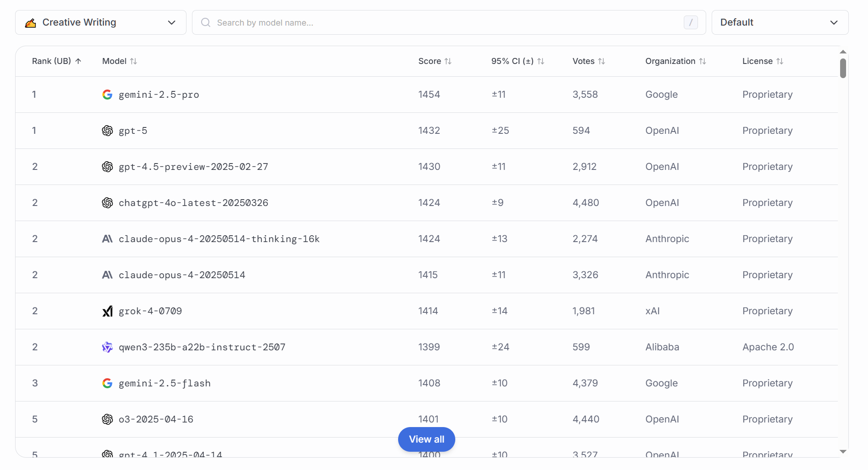This screenshot has height=470, width=868.
Task: Click the sort arrows next to 95% CI
Action: (541, 61)
